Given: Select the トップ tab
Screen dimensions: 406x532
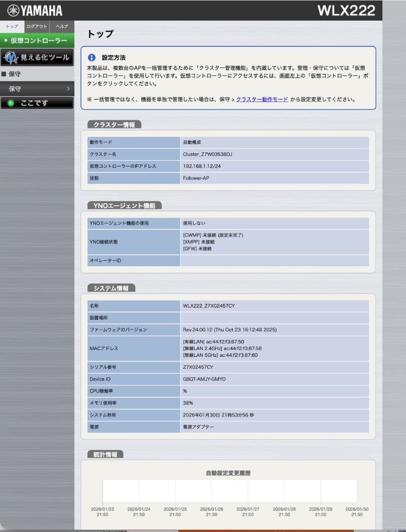Looking at the screenshot, I should tap(11, 27).
